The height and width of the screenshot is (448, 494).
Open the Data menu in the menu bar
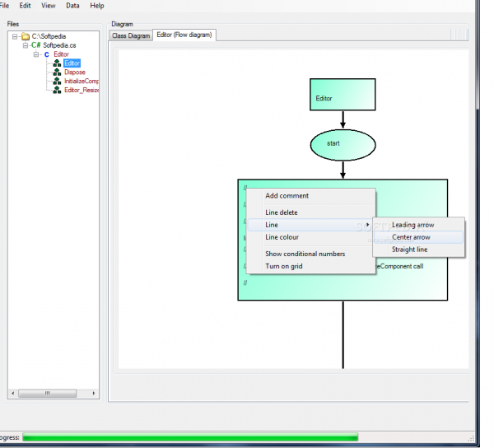click(72, 6)
